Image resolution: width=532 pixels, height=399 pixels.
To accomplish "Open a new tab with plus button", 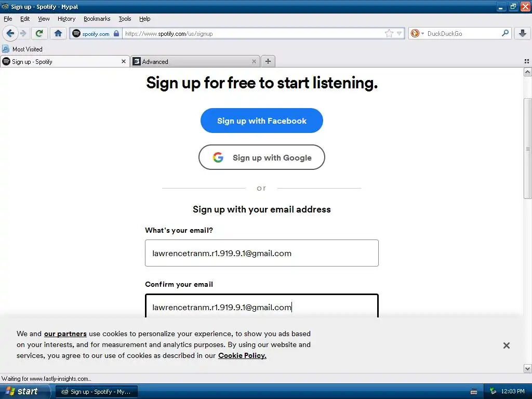I will [x=268, y=61].
